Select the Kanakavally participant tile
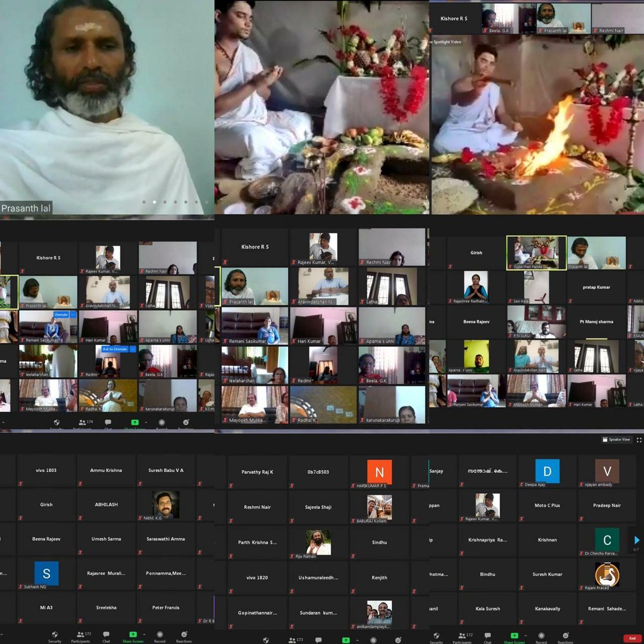Image resolution: width=644 pixels, height=644 pixels. (x=547, y=609)
